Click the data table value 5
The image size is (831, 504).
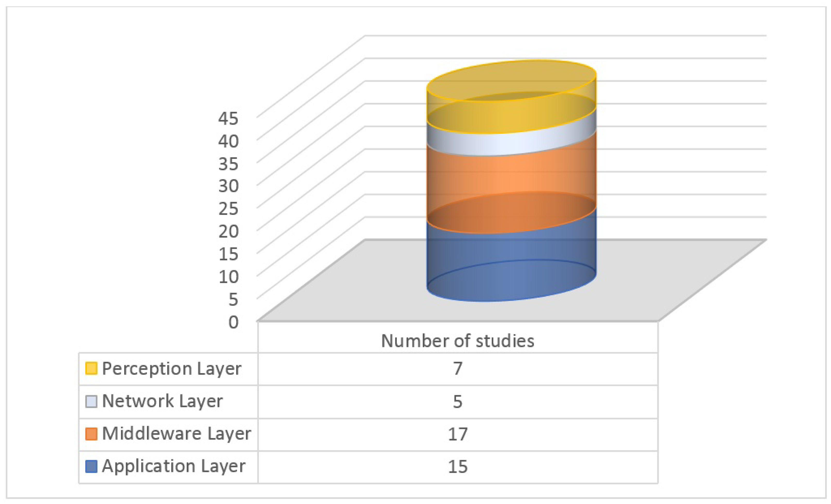pyautogui.click(x=458, y=402)
